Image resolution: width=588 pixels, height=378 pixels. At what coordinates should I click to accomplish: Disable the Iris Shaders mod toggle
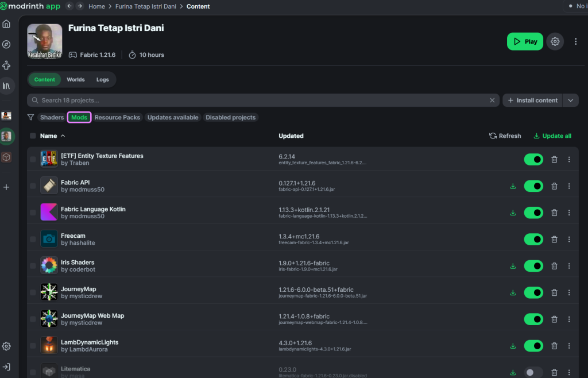click(x=533, y=266)
